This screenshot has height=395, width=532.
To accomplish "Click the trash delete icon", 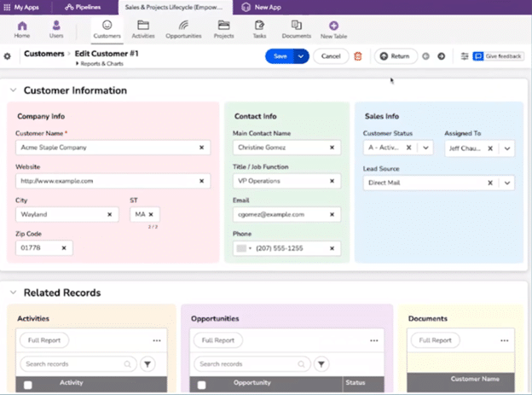I will coord(358,56).
